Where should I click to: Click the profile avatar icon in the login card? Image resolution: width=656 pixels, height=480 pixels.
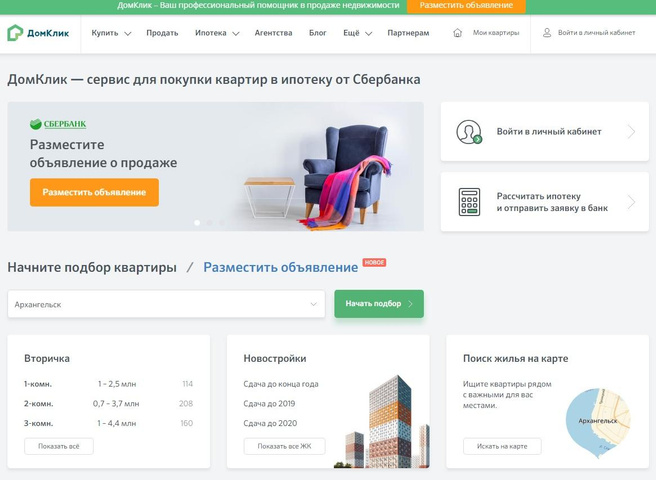point(469,132)
